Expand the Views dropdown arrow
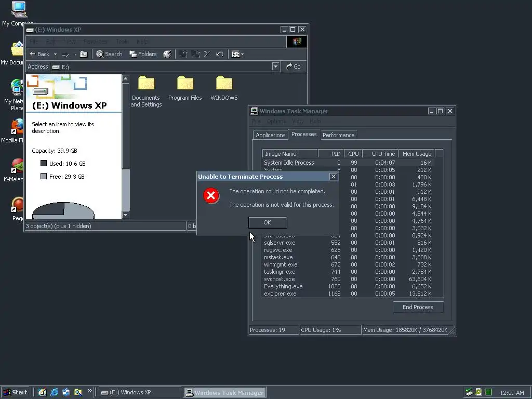 click(x=242, y=54)
